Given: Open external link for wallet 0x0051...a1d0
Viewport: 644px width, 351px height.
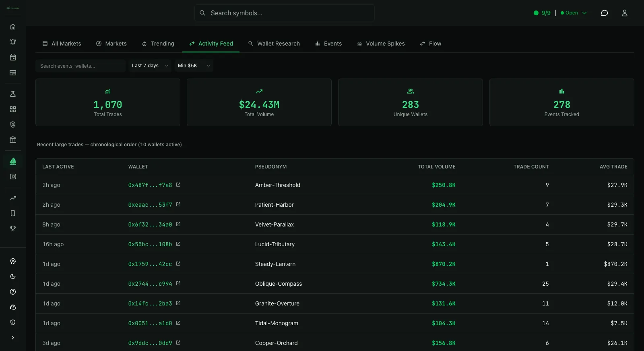Looking at the screenshot, I should (178, 323).
